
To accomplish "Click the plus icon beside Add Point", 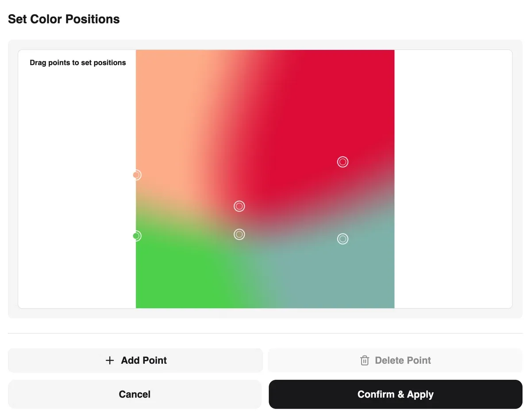I will pos(110,360).
